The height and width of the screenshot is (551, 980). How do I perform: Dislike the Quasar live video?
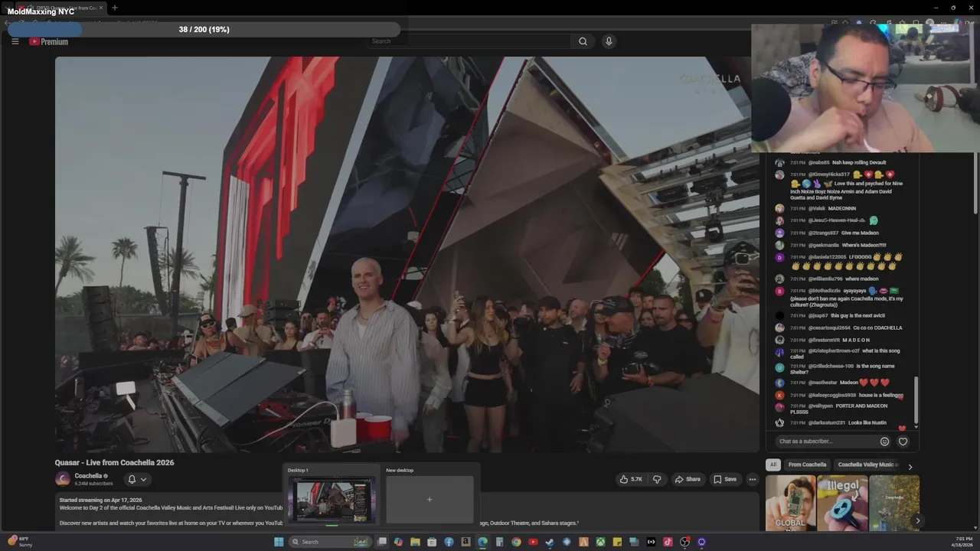[656, 479]
